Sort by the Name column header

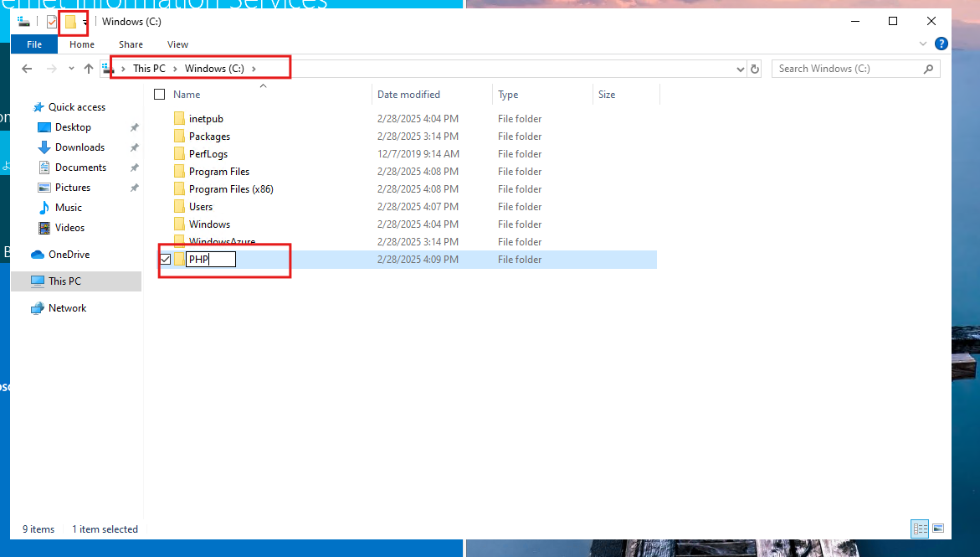tap(187, 95)
